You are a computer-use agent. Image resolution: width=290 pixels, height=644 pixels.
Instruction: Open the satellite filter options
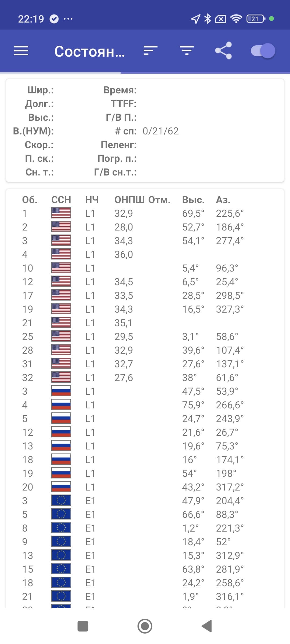[x=187, y=51]
